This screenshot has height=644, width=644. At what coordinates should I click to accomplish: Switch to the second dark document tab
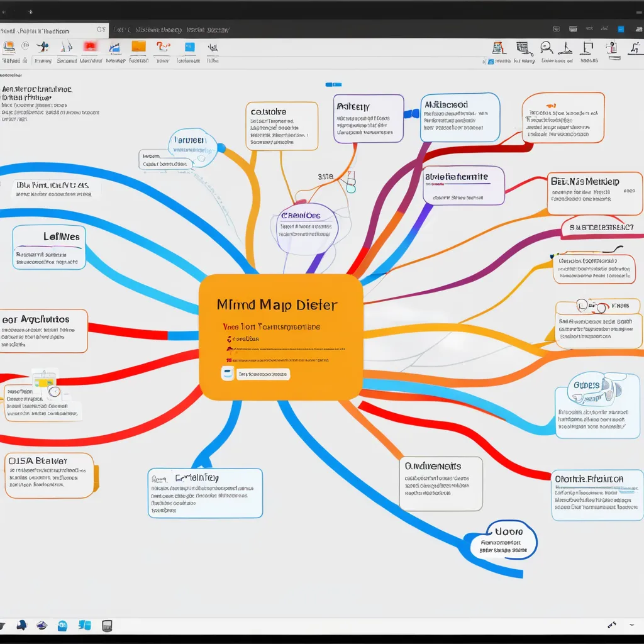172,30
